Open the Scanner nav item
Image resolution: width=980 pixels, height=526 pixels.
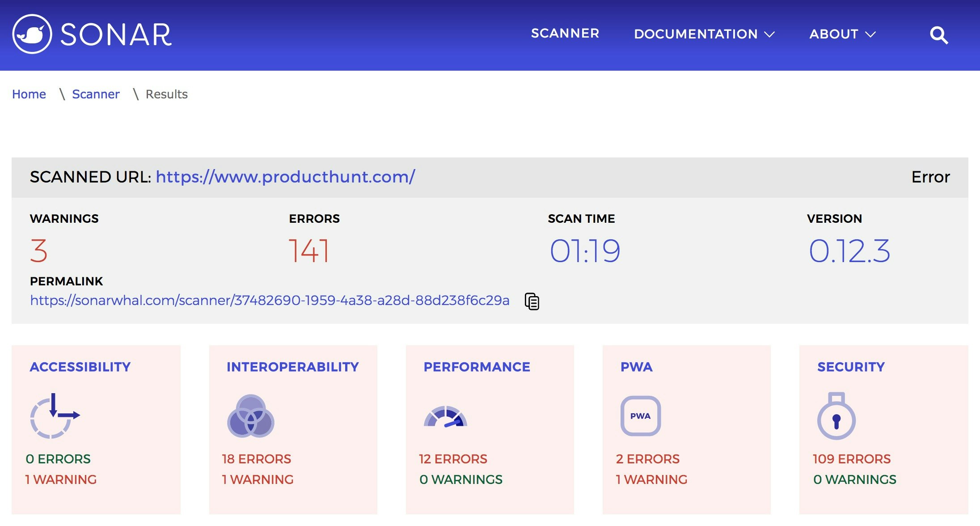point(565,34)
